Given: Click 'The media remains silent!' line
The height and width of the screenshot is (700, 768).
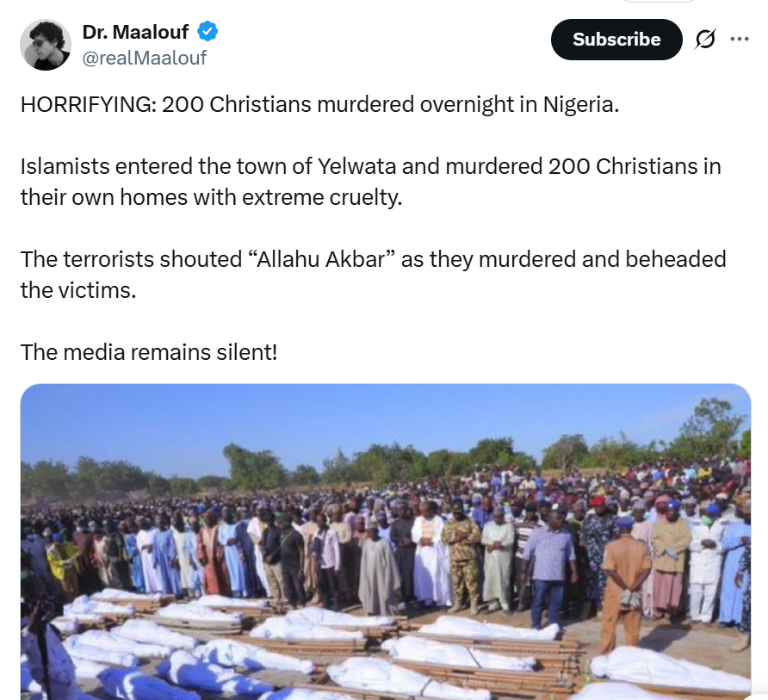Looking at the screenshot, I should pos(149,352).
